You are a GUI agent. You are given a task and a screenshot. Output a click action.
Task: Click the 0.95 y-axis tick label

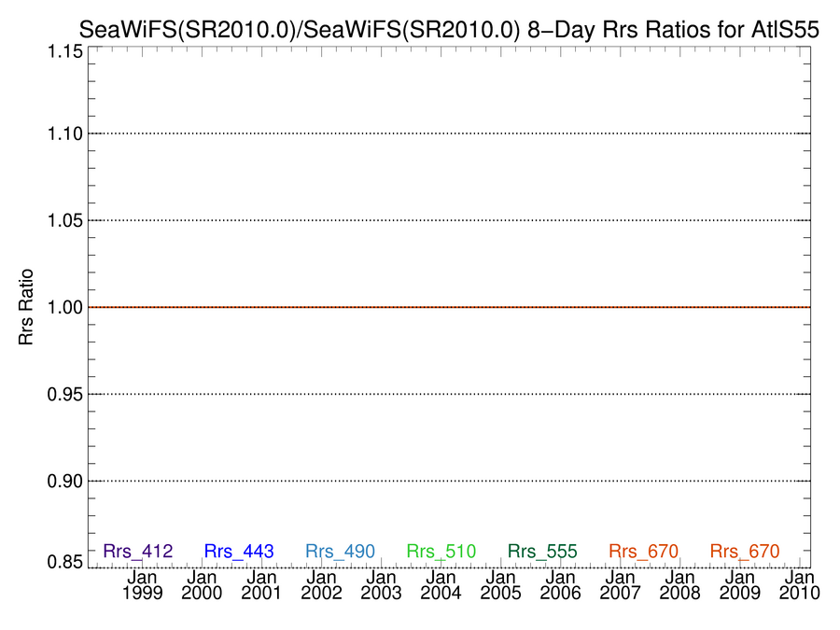pos(65,394)
